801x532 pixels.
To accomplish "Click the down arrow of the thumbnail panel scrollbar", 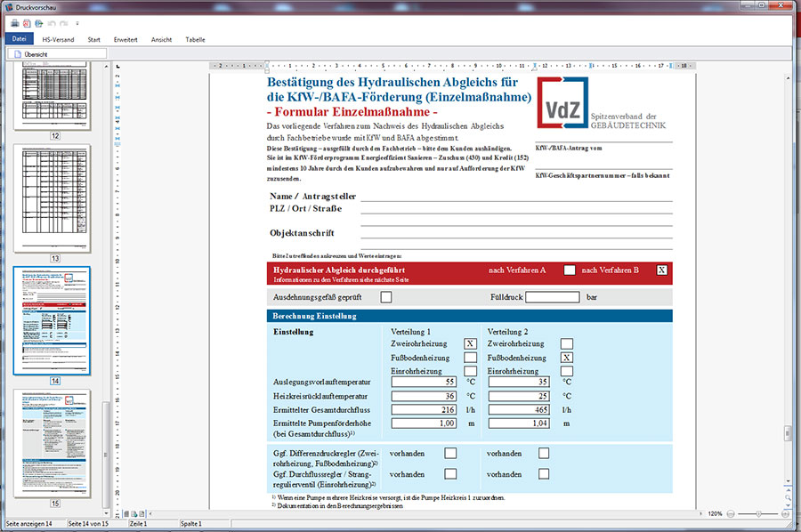I will pos(106,513).
